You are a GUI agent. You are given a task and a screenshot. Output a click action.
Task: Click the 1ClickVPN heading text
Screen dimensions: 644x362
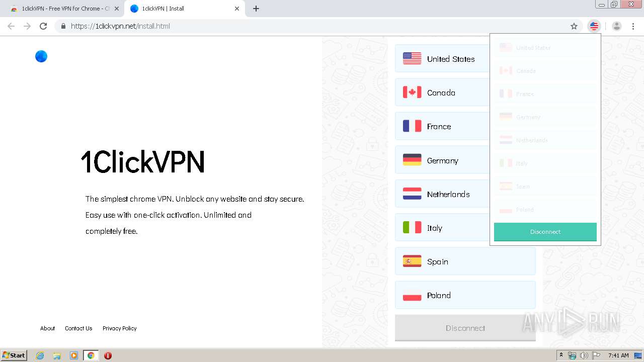(143, 161)
